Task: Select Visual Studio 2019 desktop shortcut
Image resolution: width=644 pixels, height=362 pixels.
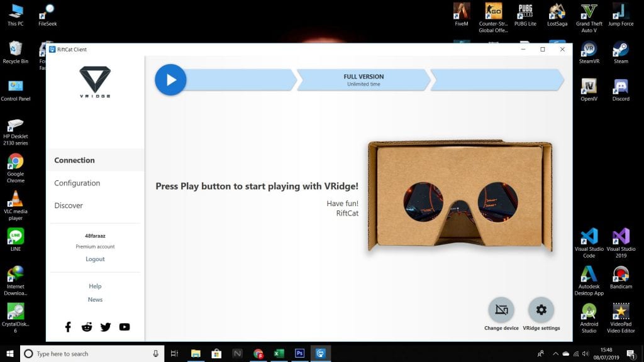Action: (x=621, y=243)
